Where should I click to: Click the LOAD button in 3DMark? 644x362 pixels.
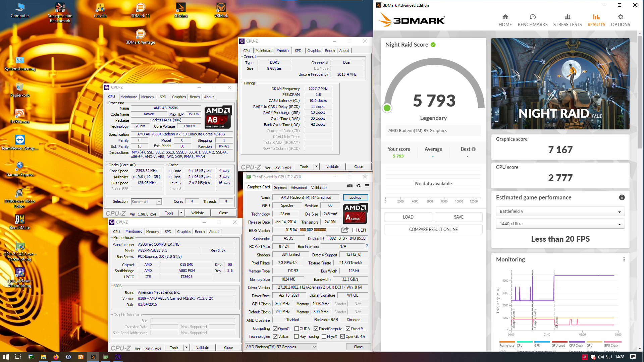pyautogui.click(x=408, y=217)
